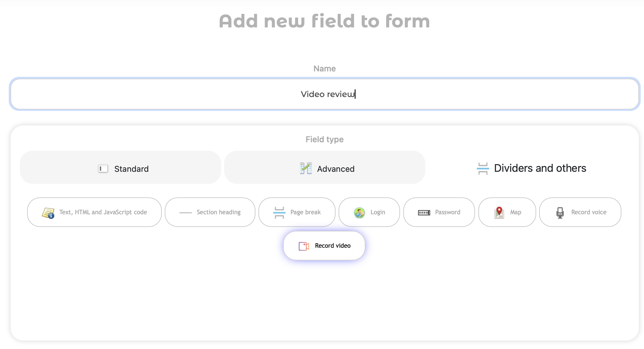
Task: Click the Text, HTML and JavaScript code icon
Action: 48,213
